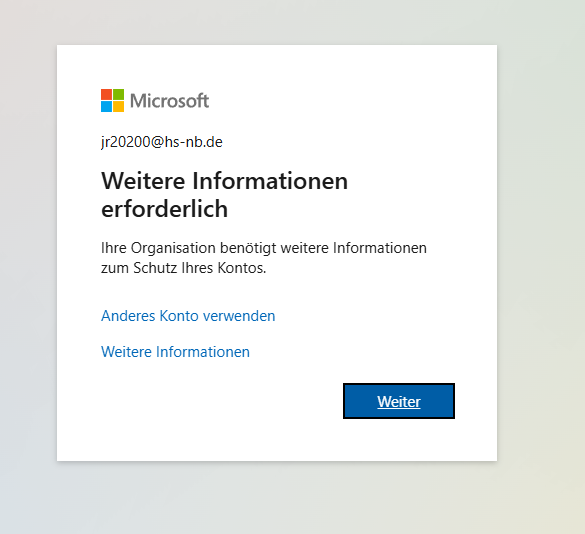The image size is (585, 534).
Task: Click the yellow square of the Microsoft logo
Action: tap(118, 106)
